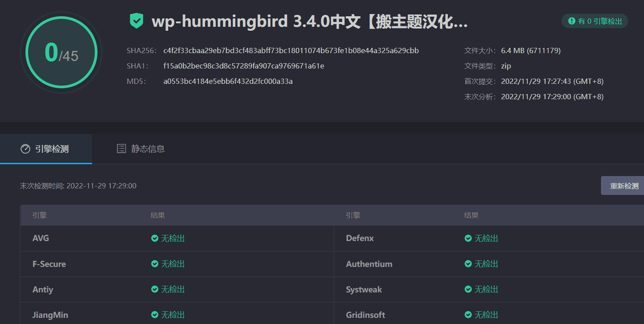Image resolution: width=644 pixels, height=324 pixels.
Task: Click the Defenx engine name
Action: (360, 238)
